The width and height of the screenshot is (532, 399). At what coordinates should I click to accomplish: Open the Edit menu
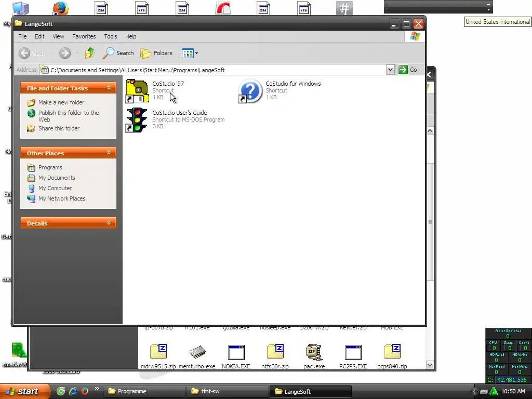pos(39,36)
